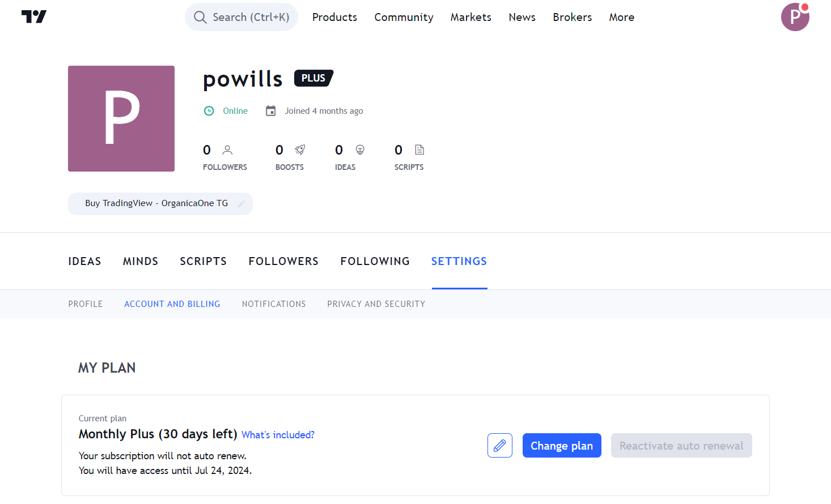Open the Community menu
This screenshot has height=504, width=831.
click(404, 17)
